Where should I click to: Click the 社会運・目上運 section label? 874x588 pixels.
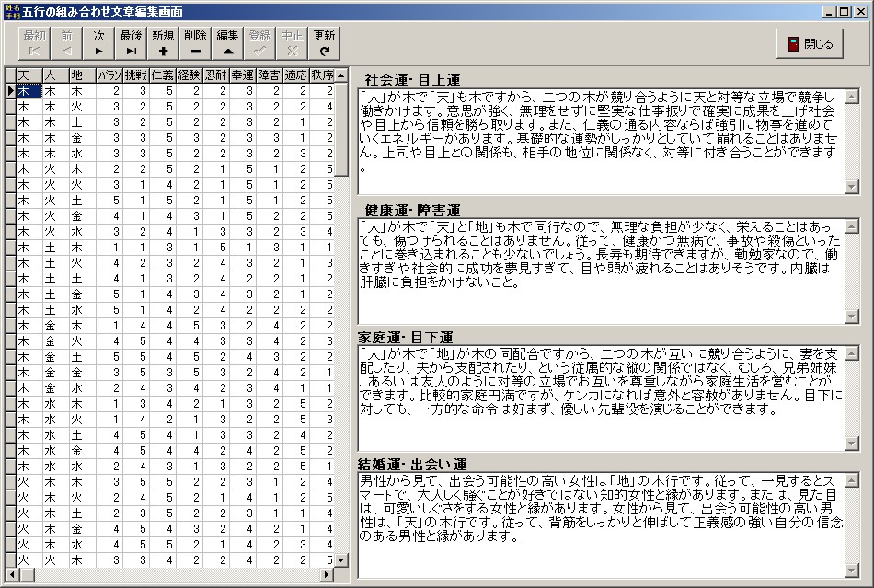pos(412,80)
